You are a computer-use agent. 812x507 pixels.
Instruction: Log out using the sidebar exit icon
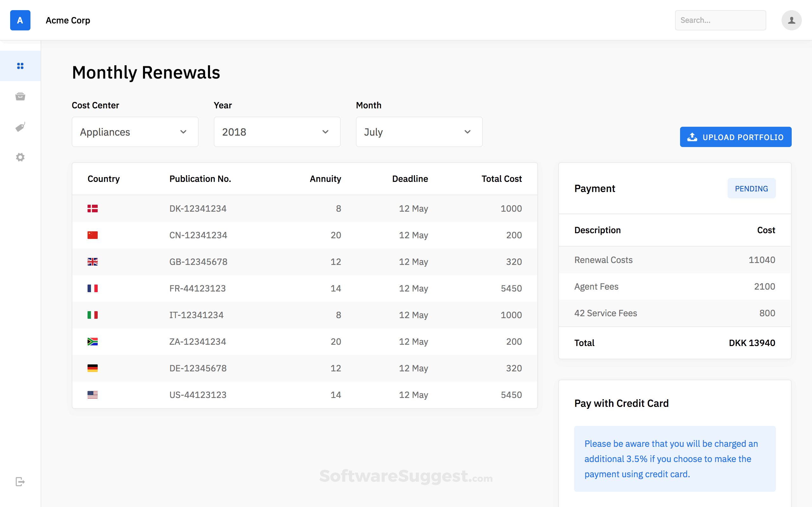click(20, 482)
